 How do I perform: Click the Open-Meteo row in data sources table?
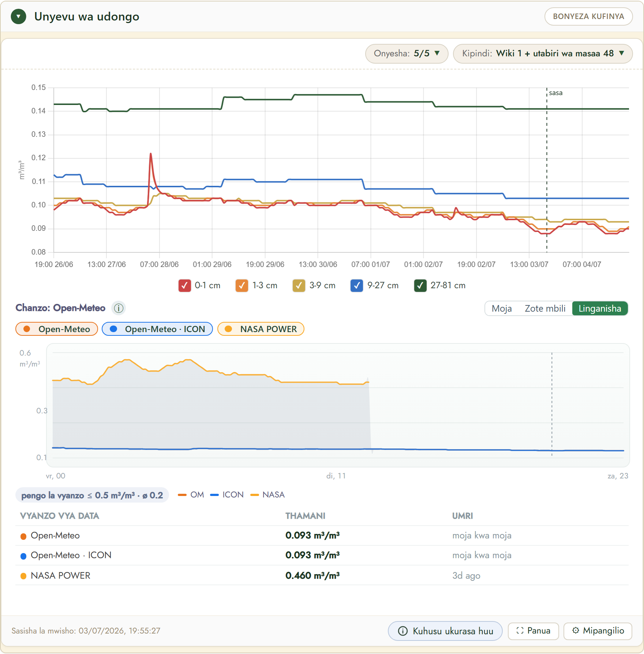[322, 535]
